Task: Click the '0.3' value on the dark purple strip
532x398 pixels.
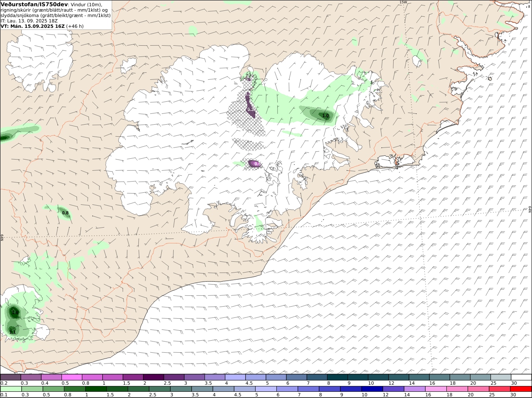Action: [250, 110]
